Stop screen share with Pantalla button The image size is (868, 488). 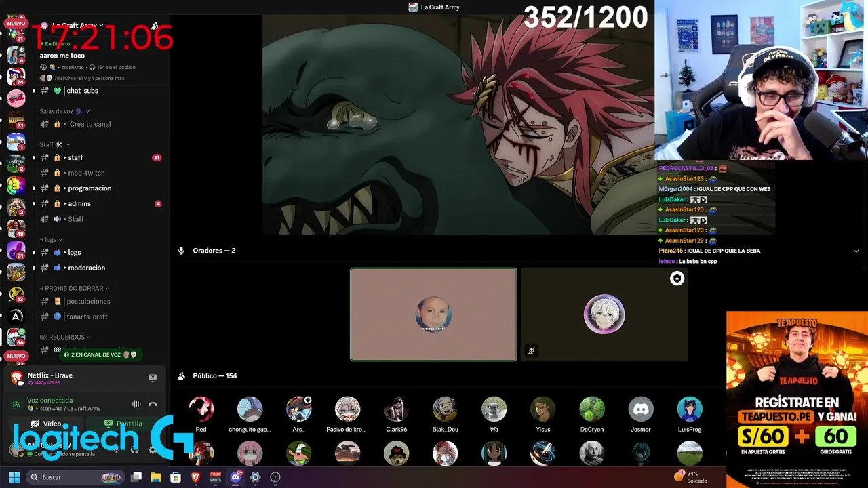tap(123, 424)
